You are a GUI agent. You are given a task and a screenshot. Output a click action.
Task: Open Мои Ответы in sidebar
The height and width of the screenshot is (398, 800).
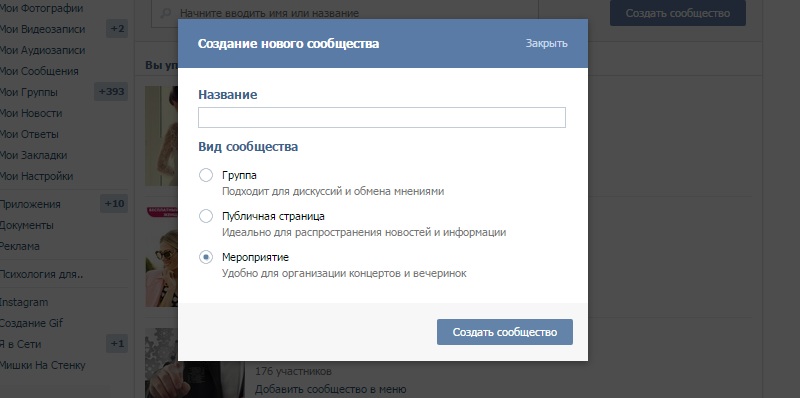coord(29,134)
